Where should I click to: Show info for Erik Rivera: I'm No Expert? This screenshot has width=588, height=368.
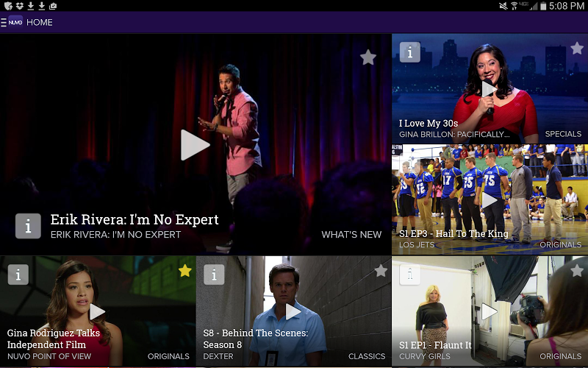(28, 226)
